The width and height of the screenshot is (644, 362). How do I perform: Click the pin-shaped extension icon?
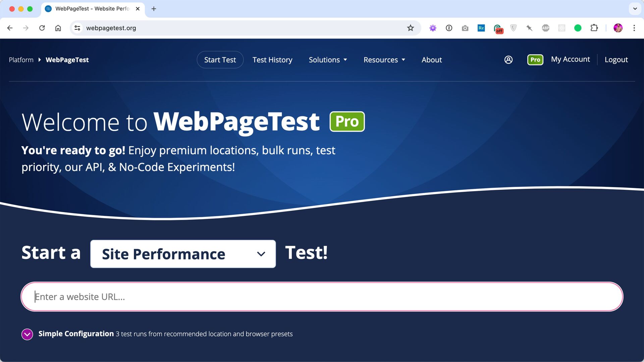[x=530, y=28]
